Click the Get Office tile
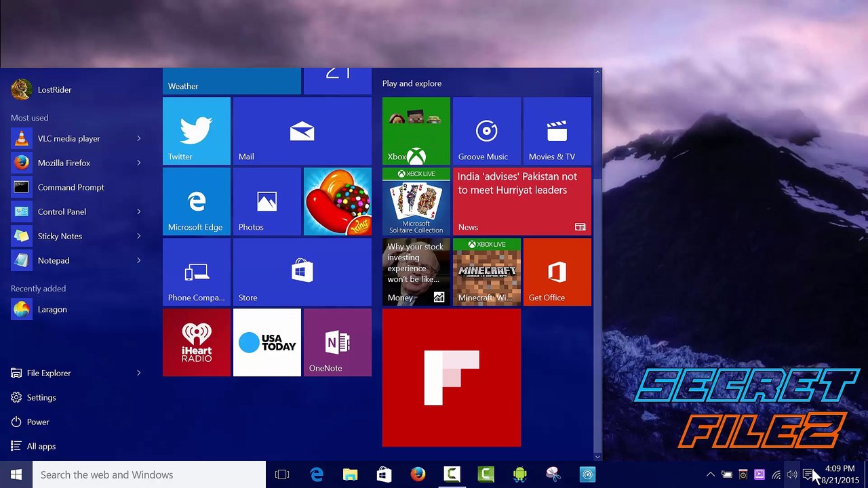868x488 pixels. click(557, 272)
